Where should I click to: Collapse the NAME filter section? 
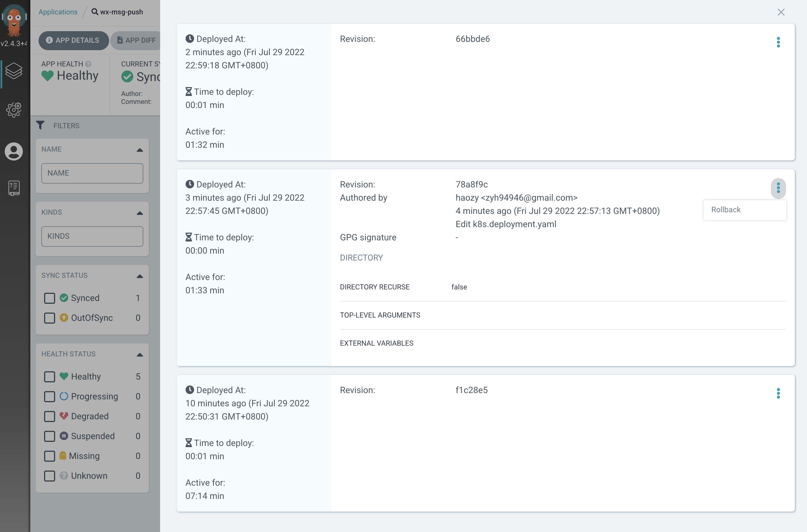coord(140,150)
